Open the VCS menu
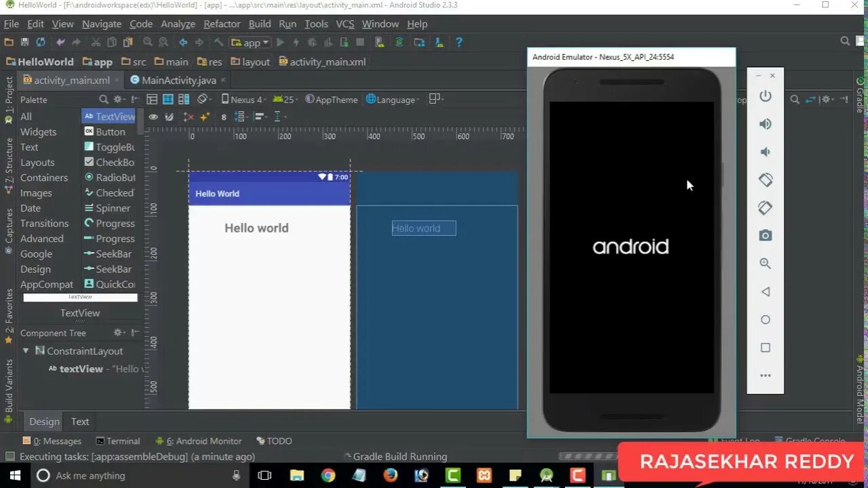The image size is (868, 488). click(345, 24)
